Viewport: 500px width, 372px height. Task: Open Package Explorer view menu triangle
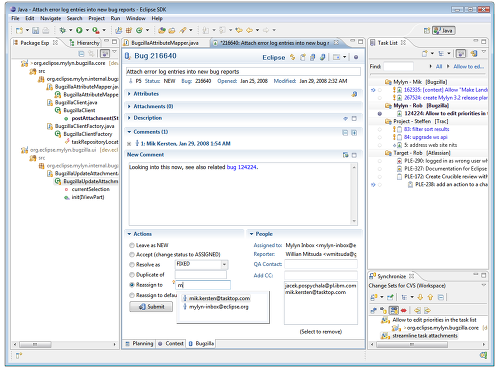click(114, 52)
